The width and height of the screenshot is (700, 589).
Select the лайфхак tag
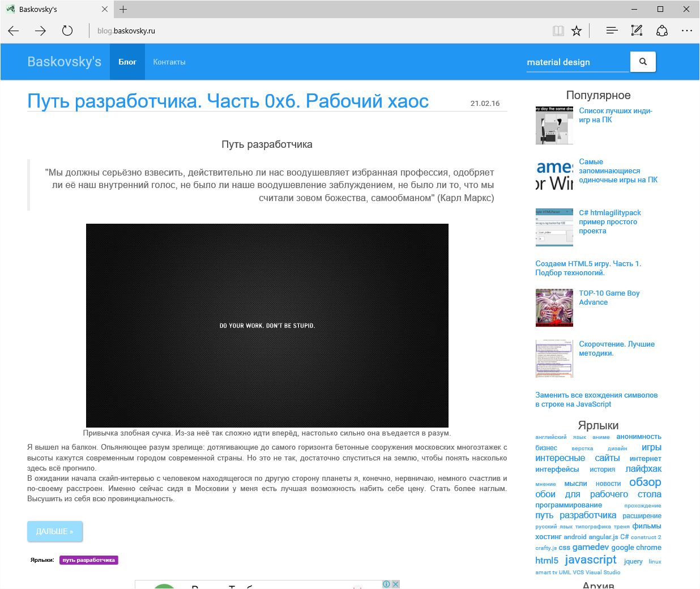click(x=643, y=468)
